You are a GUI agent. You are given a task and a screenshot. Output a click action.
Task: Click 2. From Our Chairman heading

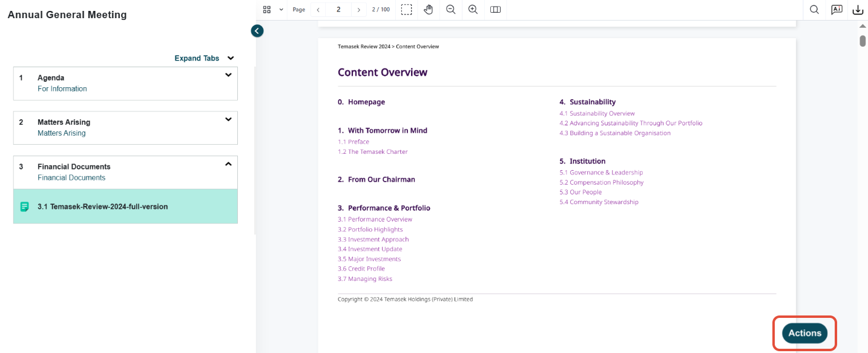pos(376,180)
